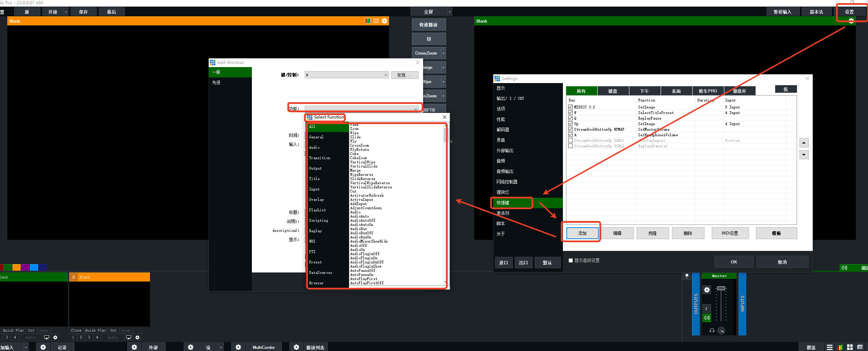
Task: Pin the audio mixer panel
Action: 686,276
